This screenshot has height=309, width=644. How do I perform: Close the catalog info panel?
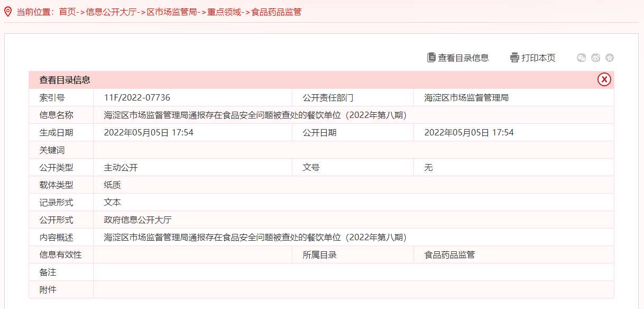click(604, 79)
